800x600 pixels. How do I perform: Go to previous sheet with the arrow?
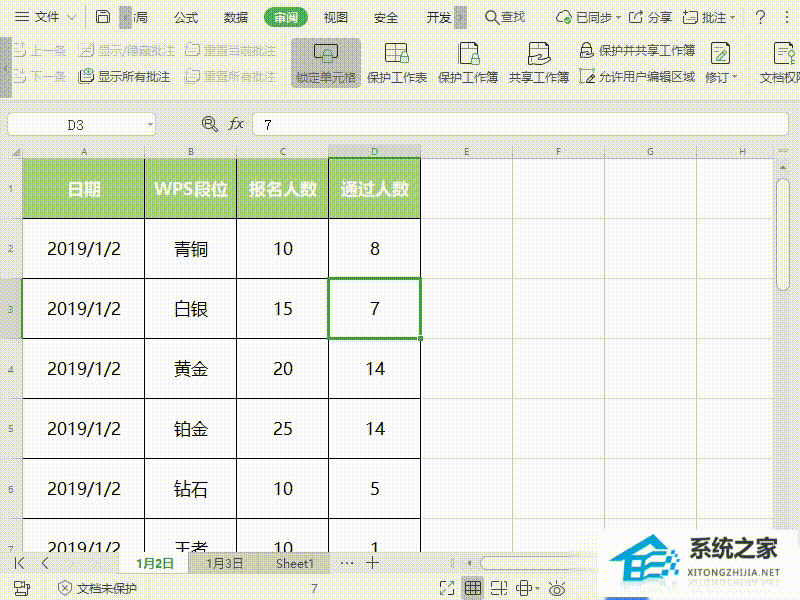coord(45,563)
